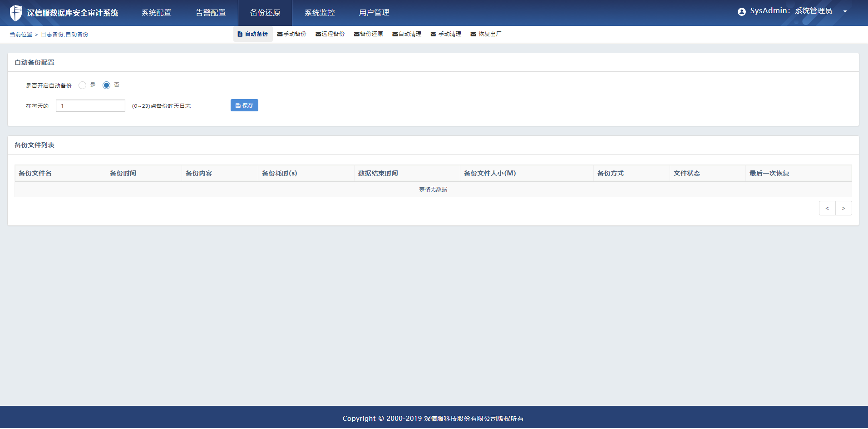Click the daily backup hour input field
Screen dimensions: 868x429
click(90, 106)
